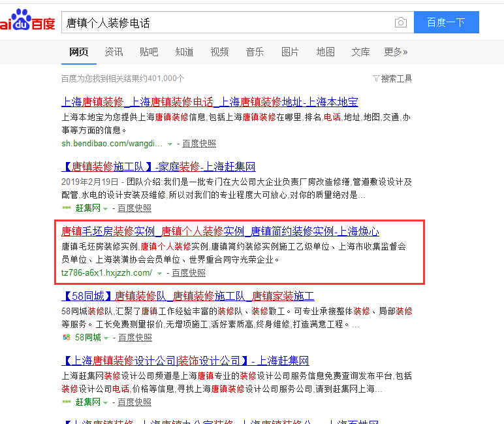Switch to the 地图 tab
This screenshot has height=424, width=504.
coord(325,52)
